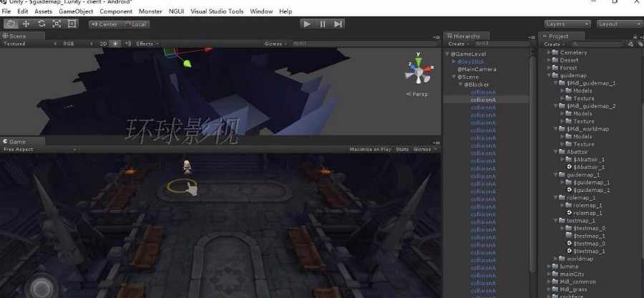The height and width of the screenshot is (298, 644).
Task: Click the green Y axis on scene gizmo
Action: click(x=418, y=61)
